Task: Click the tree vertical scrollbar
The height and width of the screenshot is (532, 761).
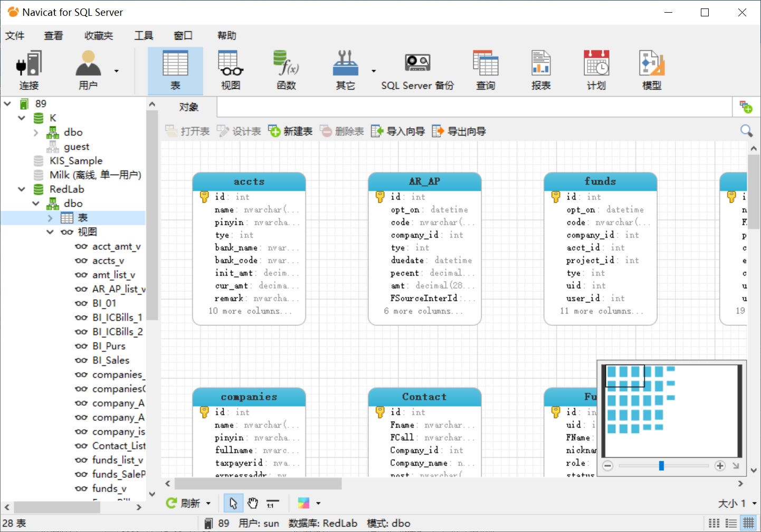Action: tap(152, 215)
